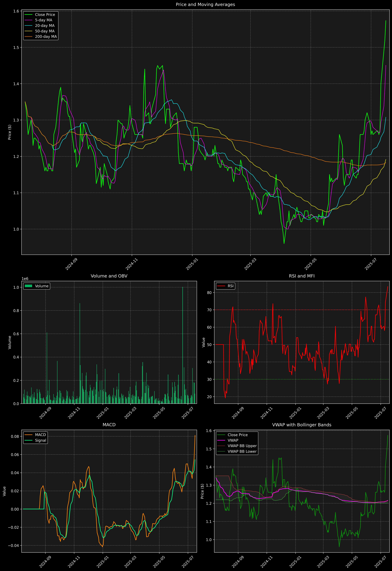Select the "20-day MA" legend entry
This screenshot has height=571, width=392.
tap(45, 26)
